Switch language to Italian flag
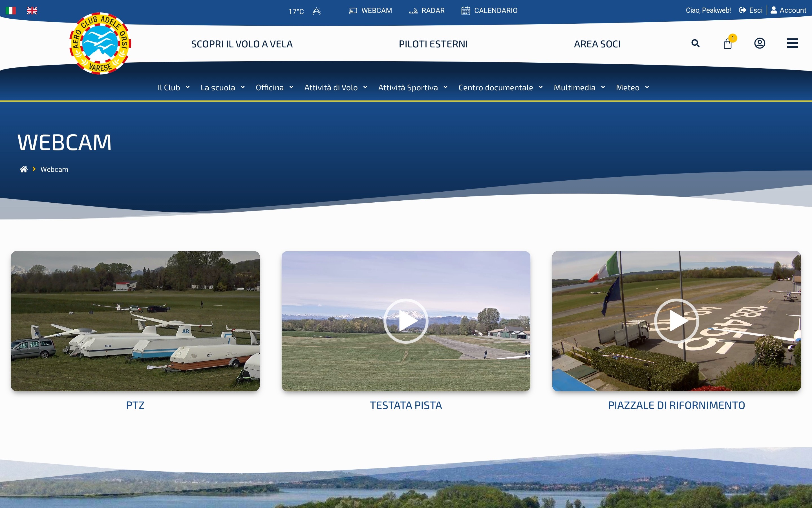Viewport: 812px width, 508px height. [11, 11]
